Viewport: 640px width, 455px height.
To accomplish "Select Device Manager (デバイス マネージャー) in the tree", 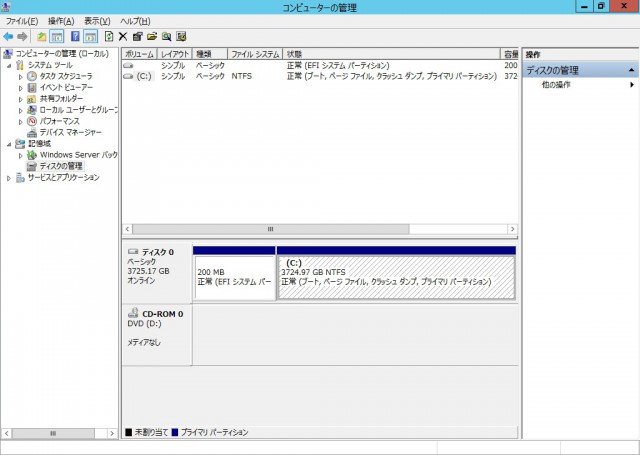I will click(x=70, y=132).
